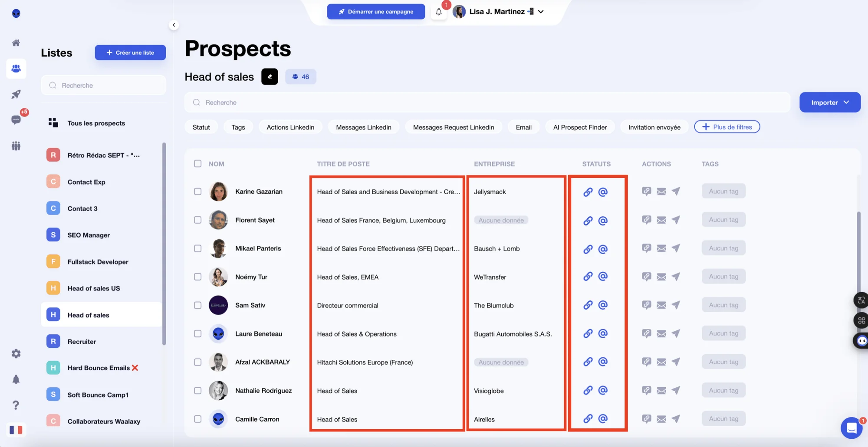Click envelope action icon for Laure Beneteau
The image size is (868, 447).
tap(661, 333)
